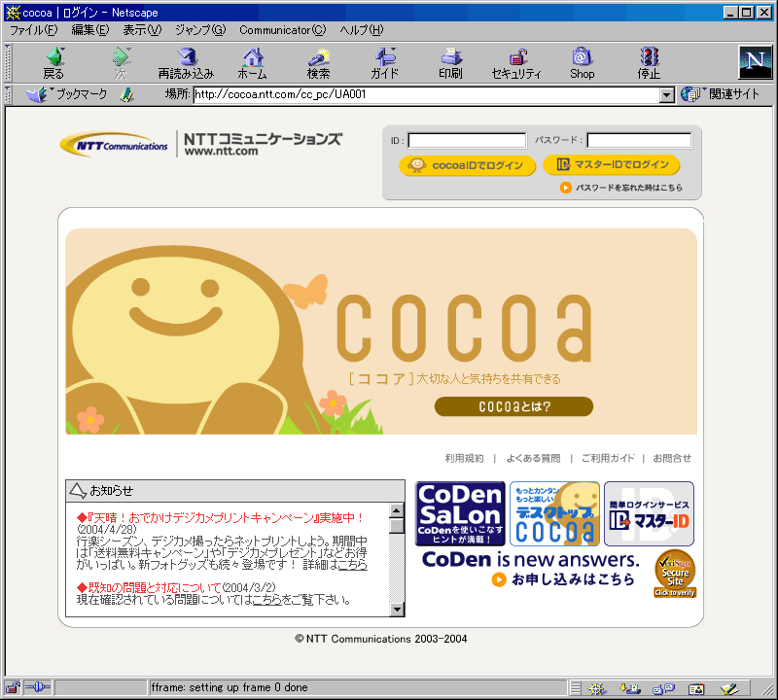778x700 pixels.
Task: Open Composer icon in component bar
Action: pos(729,688)
